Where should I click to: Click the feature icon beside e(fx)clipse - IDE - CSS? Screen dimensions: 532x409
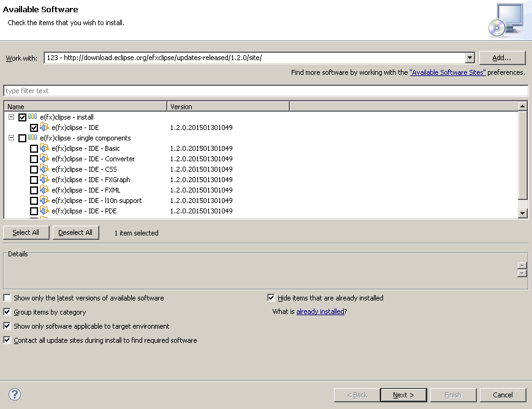[45, 169]
